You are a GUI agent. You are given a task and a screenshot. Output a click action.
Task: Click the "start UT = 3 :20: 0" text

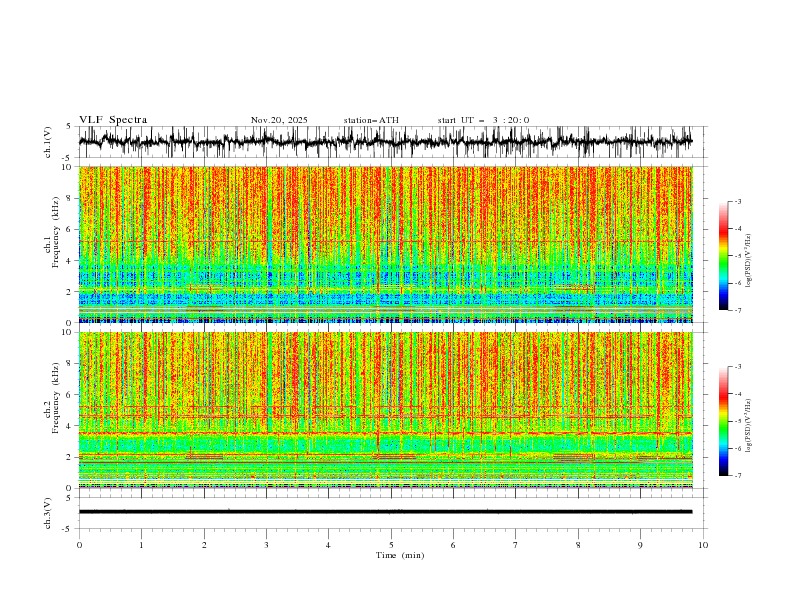point(483,120)
